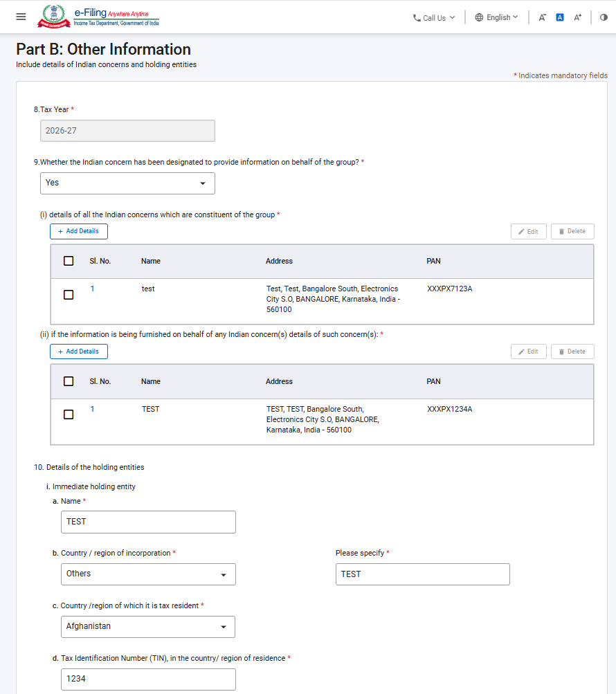Delete selected entry in section (ii)

572,351
